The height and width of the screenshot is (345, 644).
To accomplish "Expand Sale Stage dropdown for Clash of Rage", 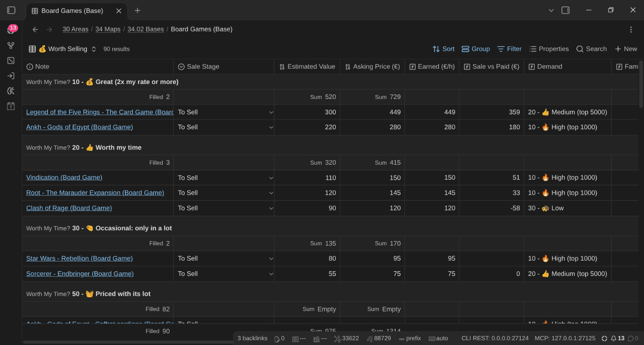I will coord(271,208).
